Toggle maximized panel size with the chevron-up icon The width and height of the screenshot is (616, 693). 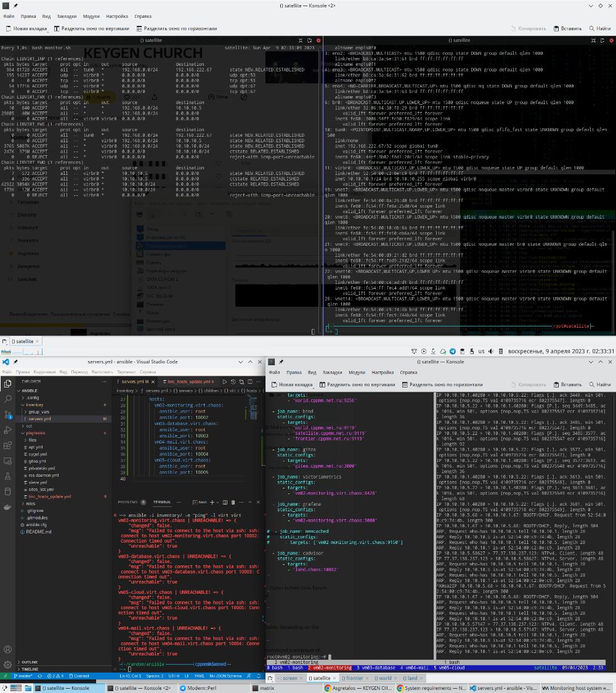click(250, 502)
